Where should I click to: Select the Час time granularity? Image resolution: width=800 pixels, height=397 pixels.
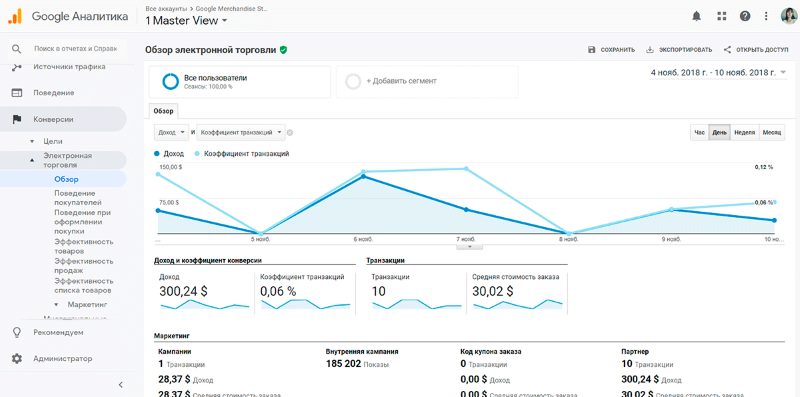pos(699,132)
